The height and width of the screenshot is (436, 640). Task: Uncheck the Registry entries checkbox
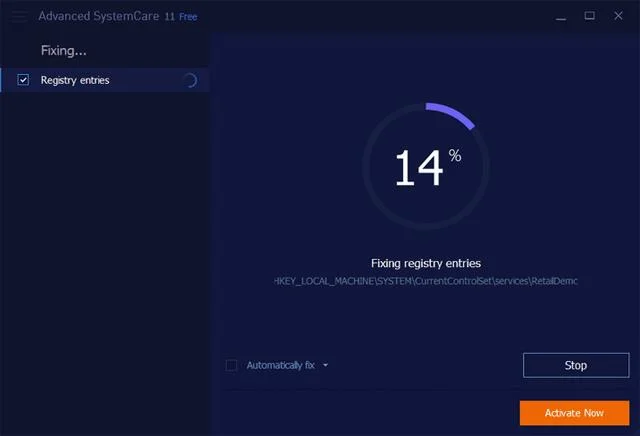pyautogui.click(x=23, y=80)
